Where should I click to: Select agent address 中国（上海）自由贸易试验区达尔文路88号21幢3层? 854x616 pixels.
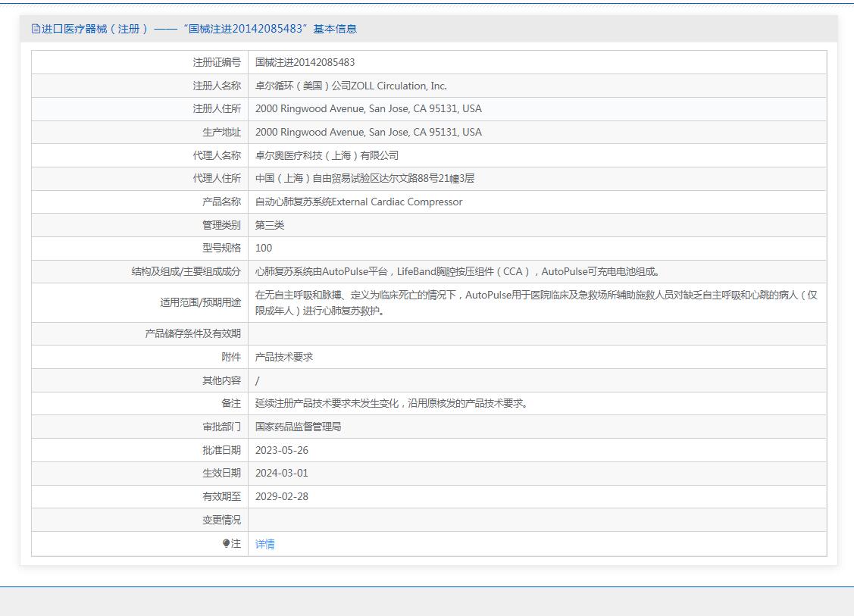[x=365, y=178]
